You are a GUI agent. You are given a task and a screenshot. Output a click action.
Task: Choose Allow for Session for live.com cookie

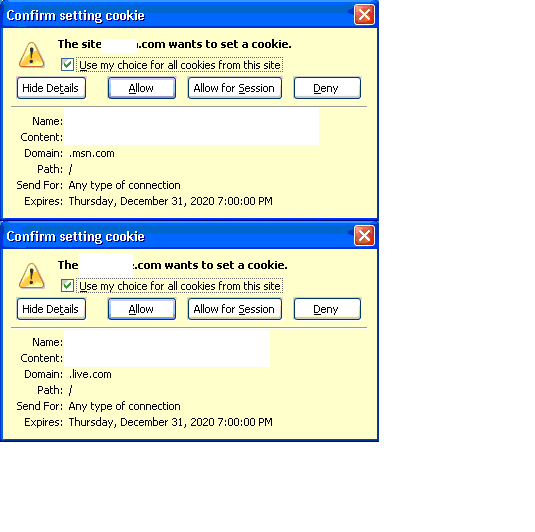(235, 309)
